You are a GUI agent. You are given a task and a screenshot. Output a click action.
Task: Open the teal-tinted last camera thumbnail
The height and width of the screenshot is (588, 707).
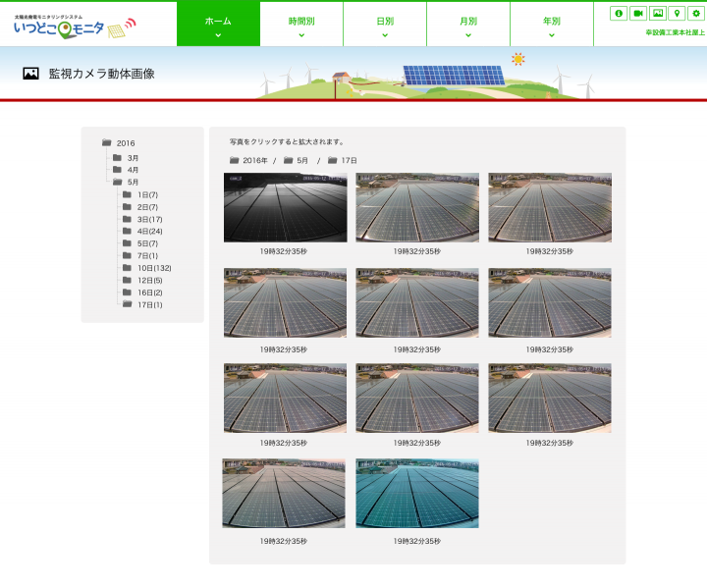(x=417, y=494)
